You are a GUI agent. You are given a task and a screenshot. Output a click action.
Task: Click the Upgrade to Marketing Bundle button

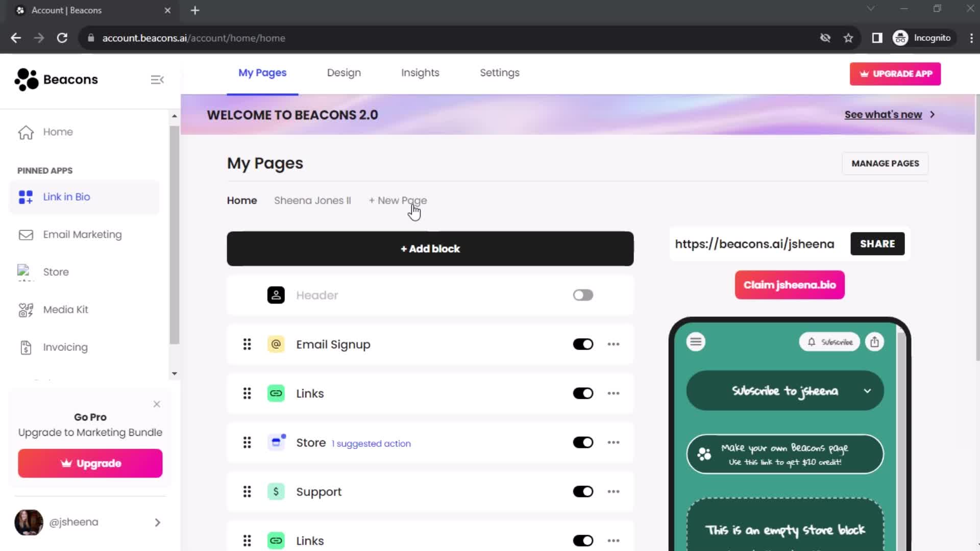(90, 464)
